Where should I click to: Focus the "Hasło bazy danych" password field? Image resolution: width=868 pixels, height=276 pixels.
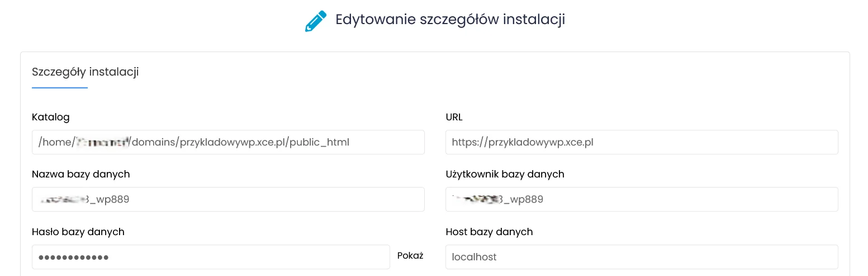click(211, 257)
